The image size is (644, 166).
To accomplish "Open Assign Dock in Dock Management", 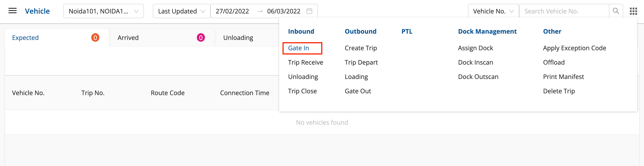I will pyautogui.click(x=475, y=48).
